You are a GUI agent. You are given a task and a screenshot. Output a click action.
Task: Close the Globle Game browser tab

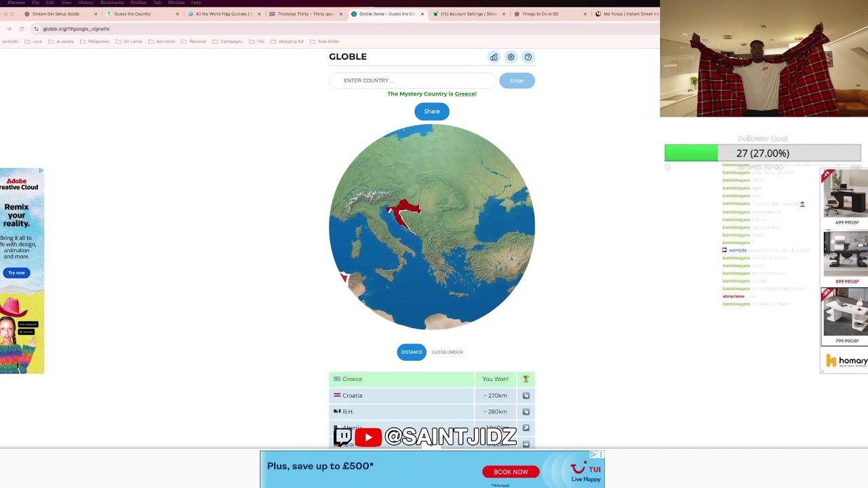point(422,14)
